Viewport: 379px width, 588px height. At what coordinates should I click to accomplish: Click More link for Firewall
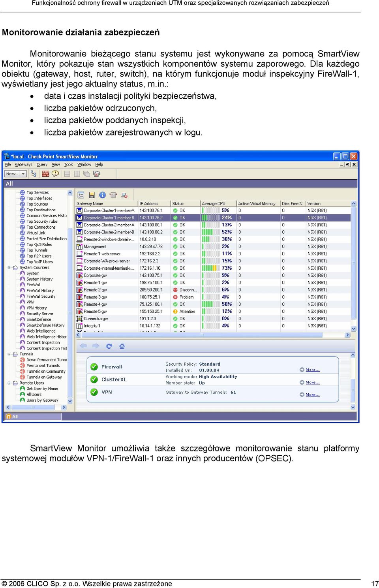[313, 370]
